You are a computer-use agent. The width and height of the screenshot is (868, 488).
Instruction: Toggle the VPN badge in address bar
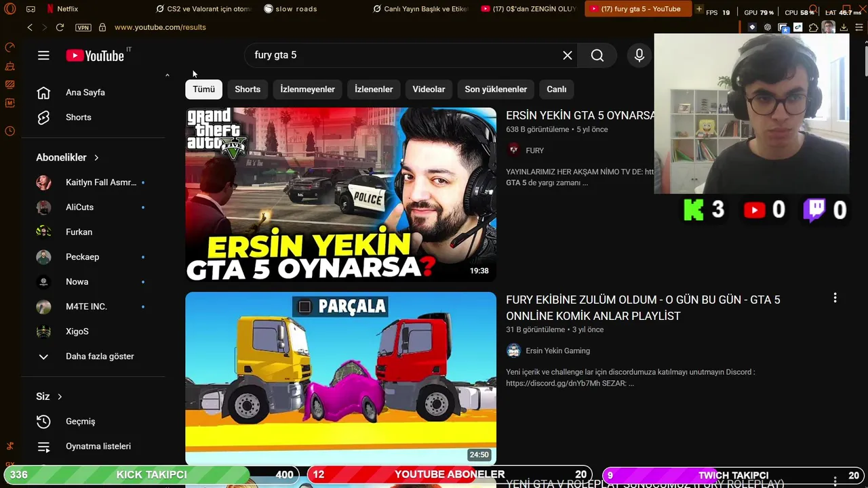click(x=83, y=27)
